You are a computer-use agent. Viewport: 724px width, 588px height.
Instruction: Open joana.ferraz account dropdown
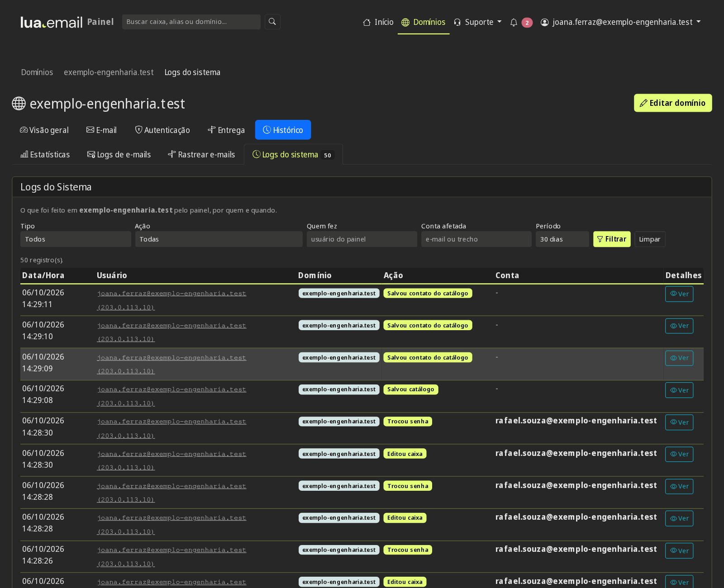click(621, 22)
